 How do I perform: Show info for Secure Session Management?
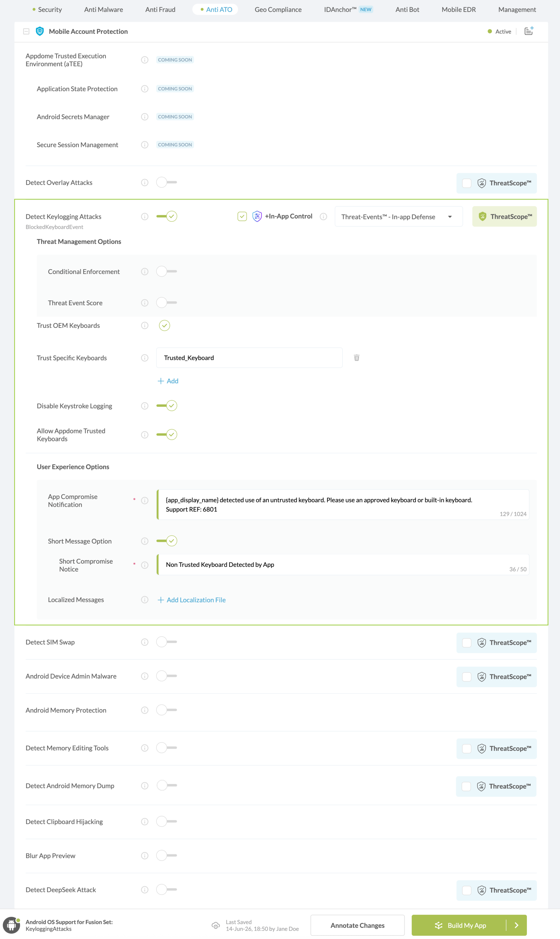(x=145, y=144)
